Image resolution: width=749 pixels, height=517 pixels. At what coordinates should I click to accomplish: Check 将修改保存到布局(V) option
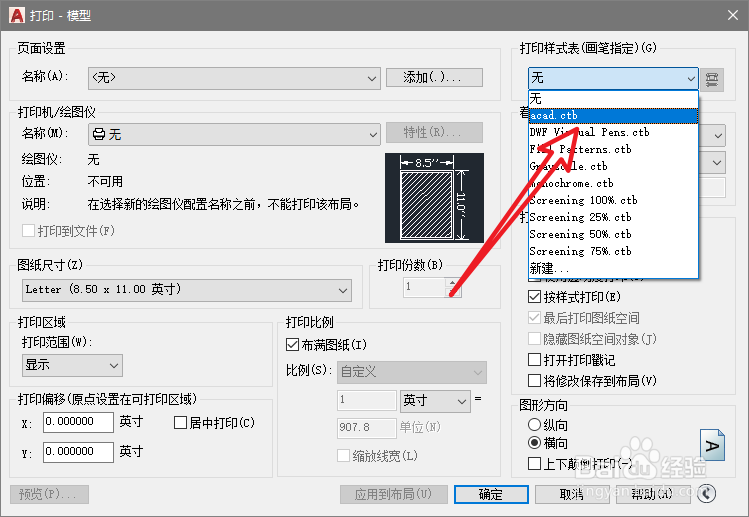(534, 381)
